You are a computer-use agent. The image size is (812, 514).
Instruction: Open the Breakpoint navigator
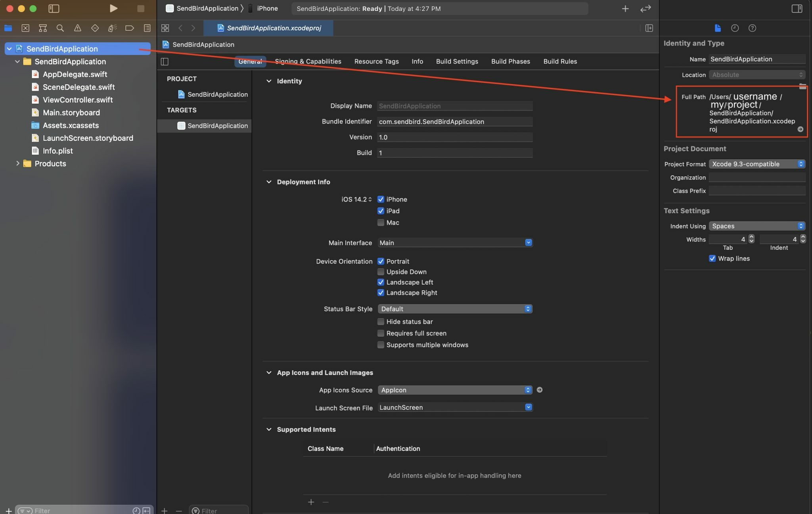tap(130, 28)
